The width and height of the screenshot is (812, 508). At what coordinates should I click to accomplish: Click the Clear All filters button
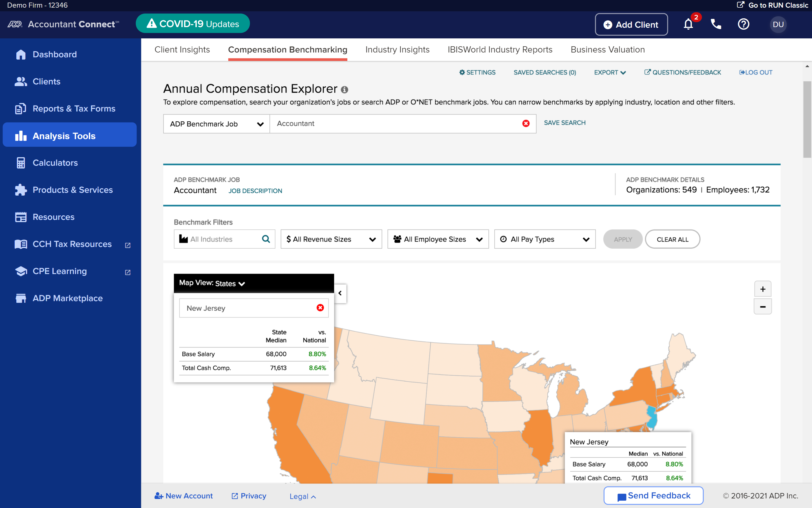[672, 239]
